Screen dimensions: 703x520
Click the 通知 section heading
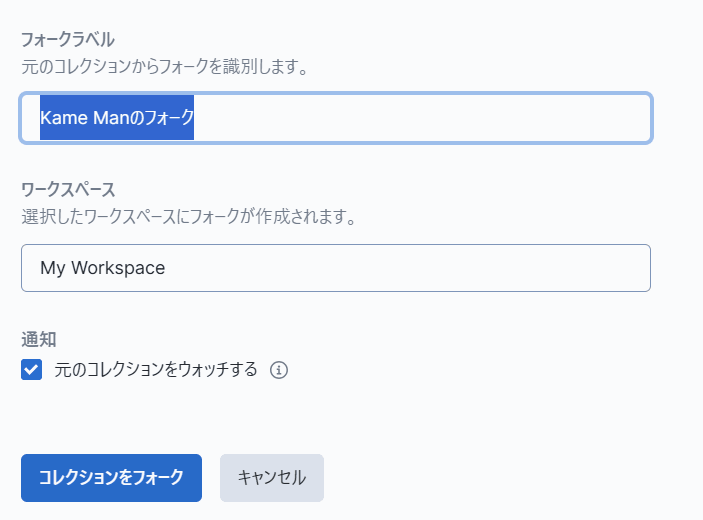point(39,339)
